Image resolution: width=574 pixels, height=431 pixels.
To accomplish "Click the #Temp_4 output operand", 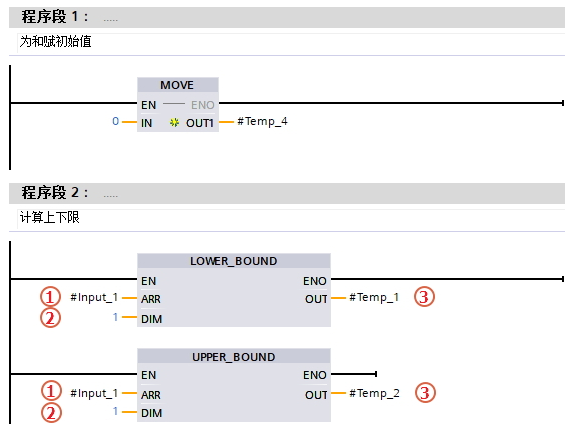I will click(x=262, y=122).
